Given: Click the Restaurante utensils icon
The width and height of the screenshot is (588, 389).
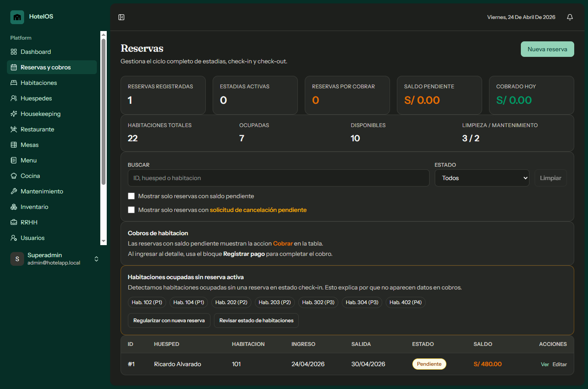Looking at the screenshot, I should [14, 129].
